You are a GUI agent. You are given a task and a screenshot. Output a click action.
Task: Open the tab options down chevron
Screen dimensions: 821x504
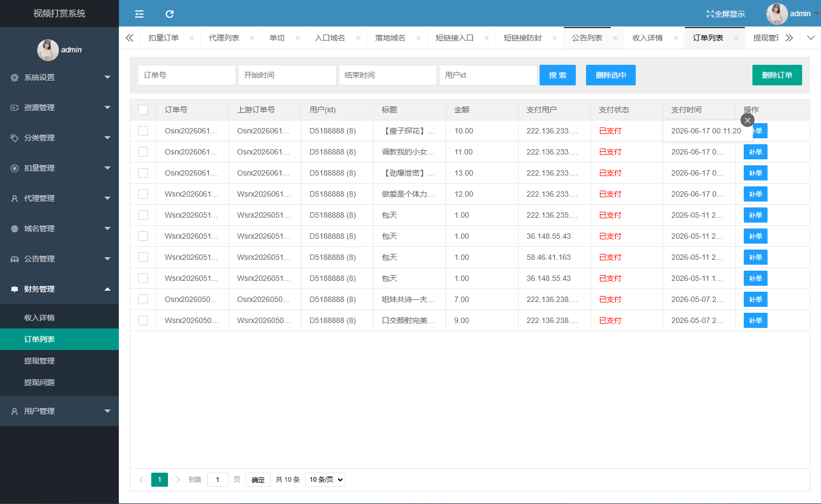click(x=811, y=38)
